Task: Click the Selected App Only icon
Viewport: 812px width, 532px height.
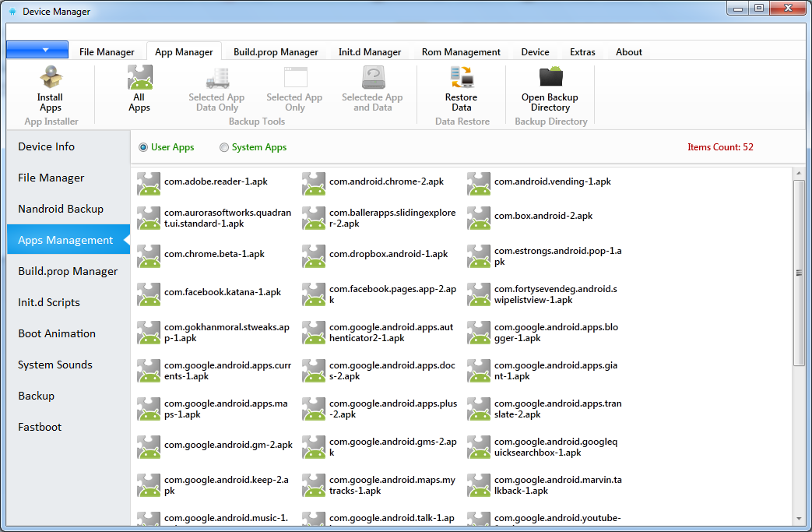Action: (x=294, y=78)
